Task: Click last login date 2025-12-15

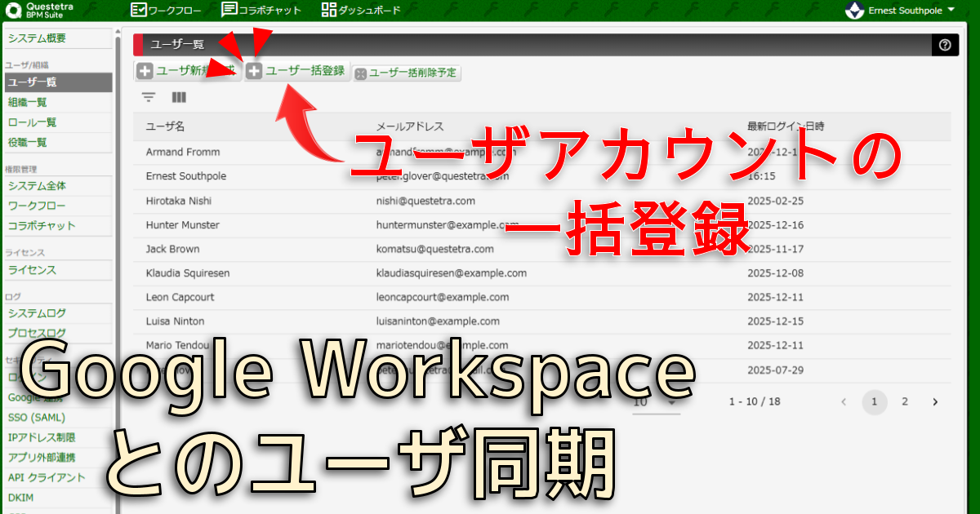Action: [775, 321]
